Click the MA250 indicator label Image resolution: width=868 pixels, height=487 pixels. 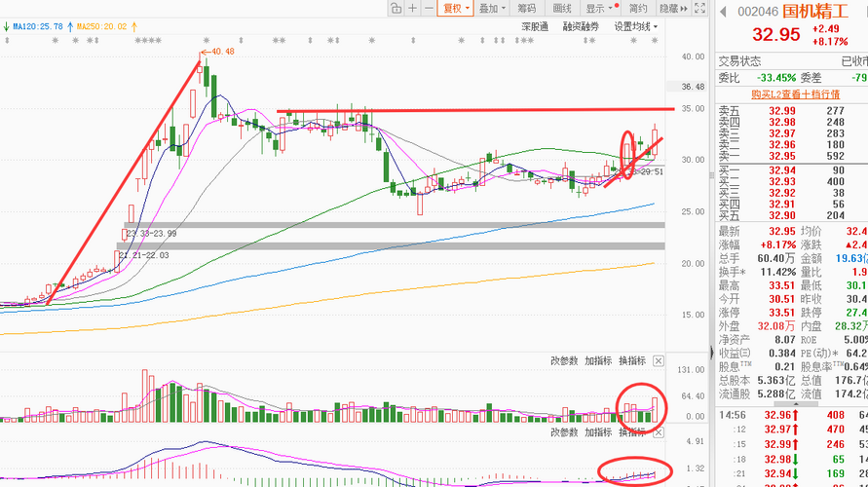101,26
